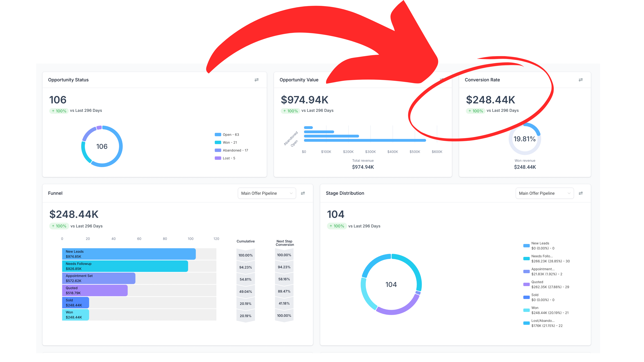Select New Leads funnel bar

coord(129,254)
